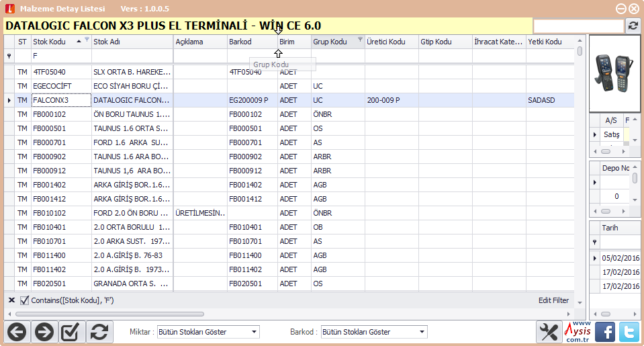Click the ÜRETİLMESİN.. description cell
This screenshot has width=644, height=346.
click(200, 213)
